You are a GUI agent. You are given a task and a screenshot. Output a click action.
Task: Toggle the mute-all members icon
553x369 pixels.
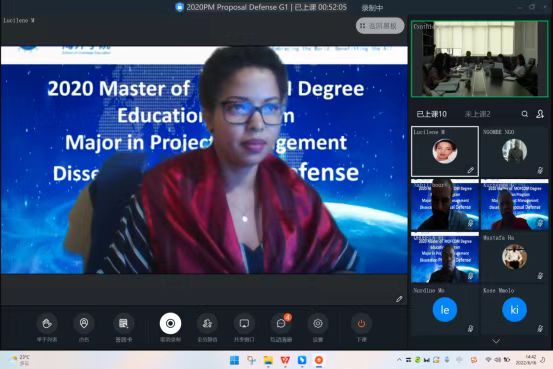pos(207,323)
